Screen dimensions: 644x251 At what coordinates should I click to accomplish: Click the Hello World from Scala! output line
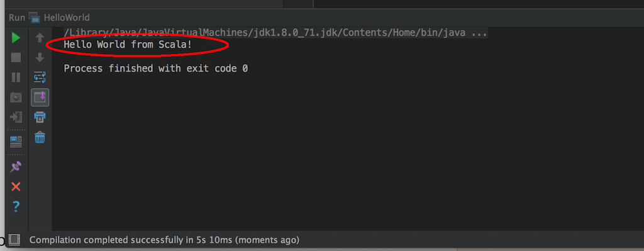pos(128,45)
